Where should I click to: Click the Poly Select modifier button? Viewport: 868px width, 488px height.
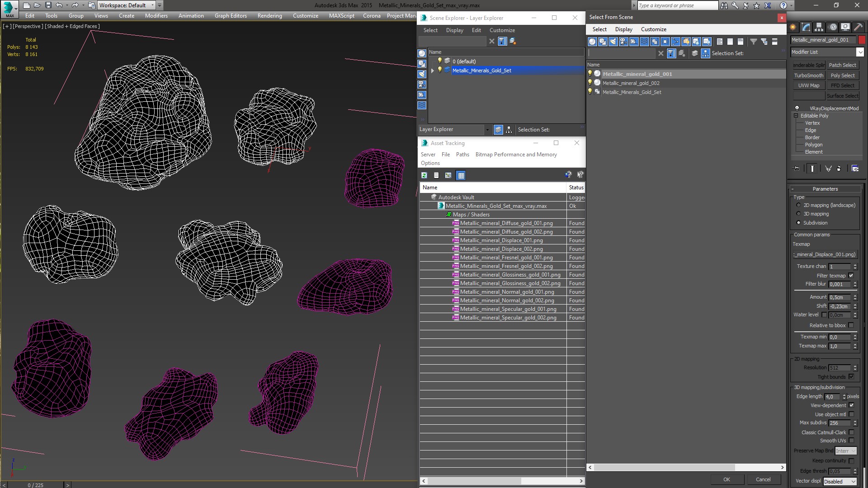pyautogui.click(x=843, y=75)
